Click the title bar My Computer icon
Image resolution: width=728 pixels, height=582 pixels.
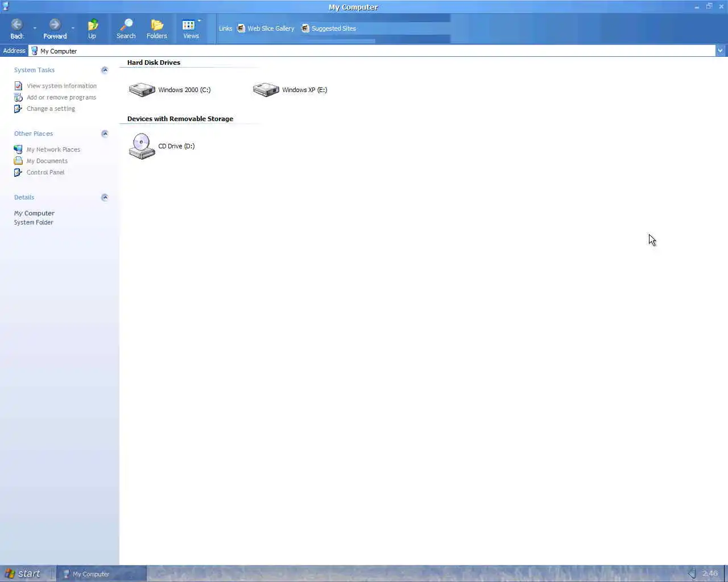point(6,6)
